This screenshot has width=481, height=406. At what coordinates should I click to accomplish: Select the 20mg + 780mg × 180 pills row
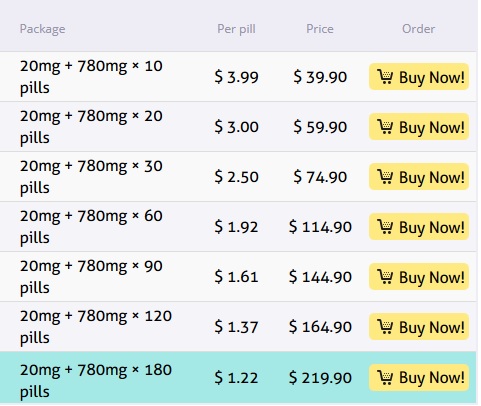238,377
